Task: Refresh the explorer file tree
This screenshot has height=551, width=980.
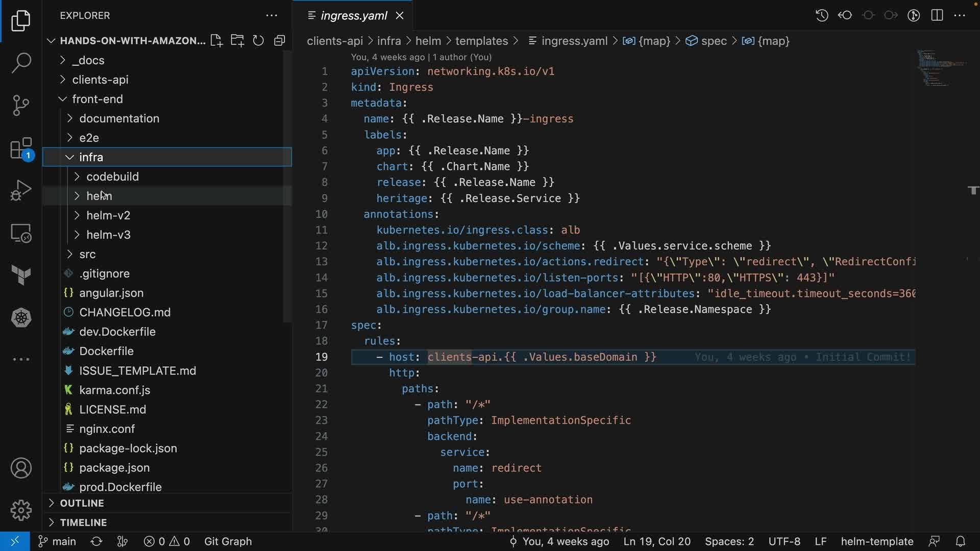Action: tap(258, 41)
